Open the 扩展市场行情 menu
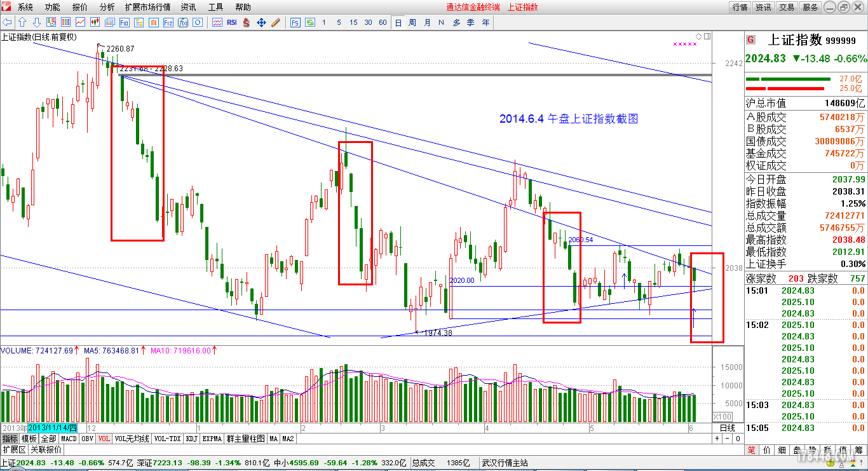This screenshot has height=471, width=868. pos(147,7)
